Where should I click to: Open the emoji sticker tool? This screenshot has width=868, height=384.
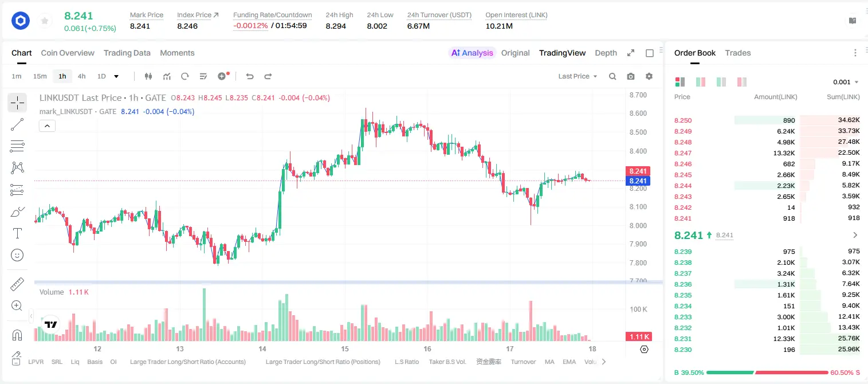pos(17,255)
